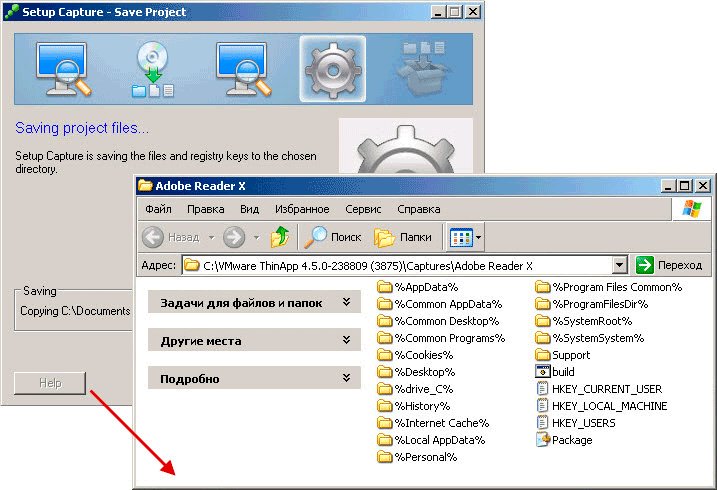
Task: Select the %Common Programs% folder
Action: click(x=441, y=338)
